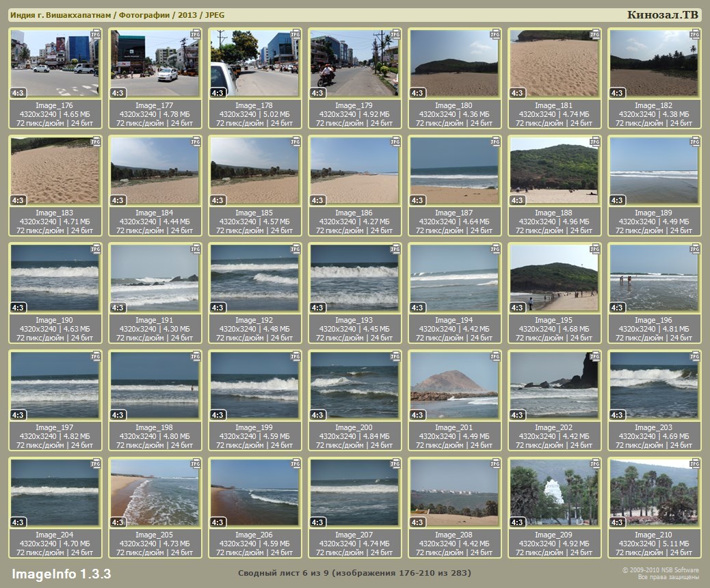Click the 4:3 ratio badge on Image_180

417,93
